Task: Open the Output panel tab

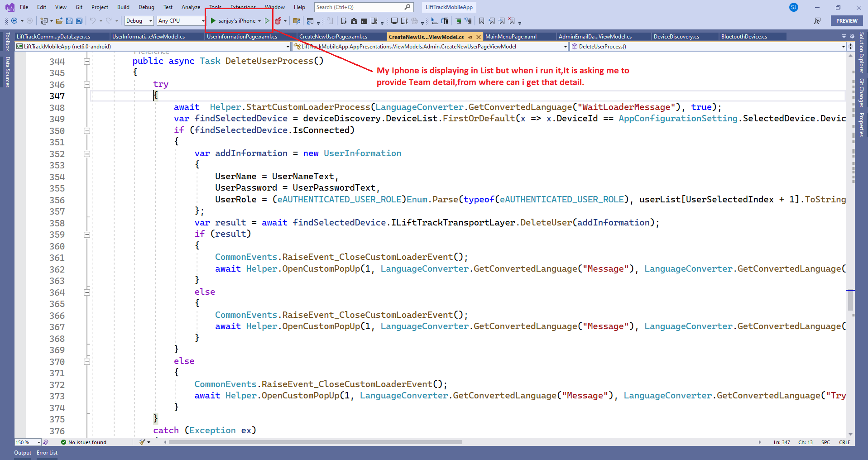Action: click(23, 453)
